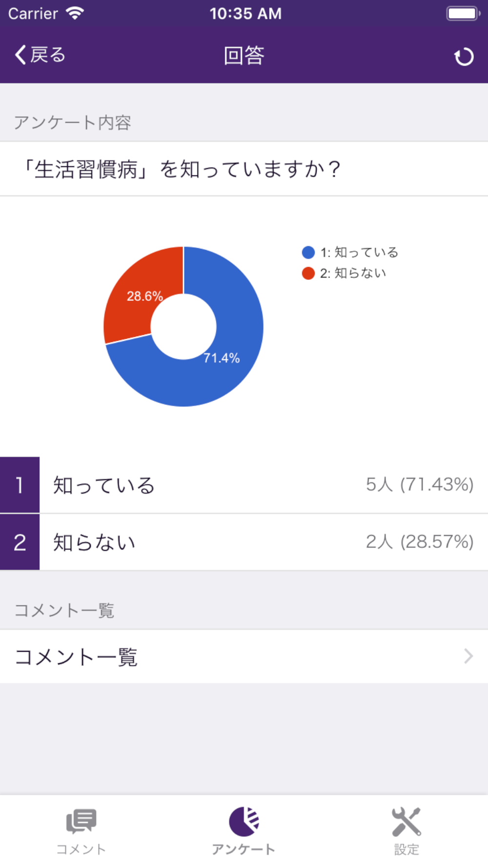This screenshot has height=868, width=488.
Task: Open the コメント tab icon
Action: [81, 821]
